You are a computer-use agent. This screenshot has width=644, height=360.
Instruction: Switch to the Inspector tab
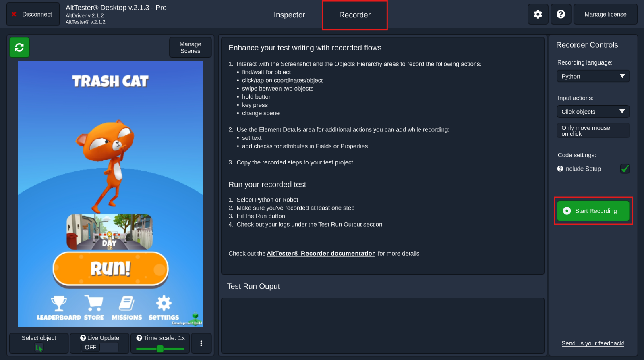(289, 15)
